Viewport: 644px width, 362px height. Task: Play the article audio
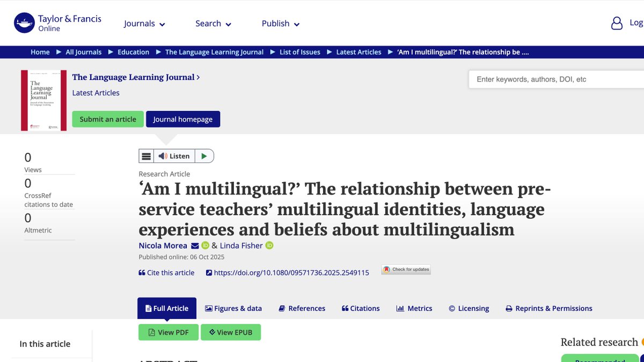[204, 156]
